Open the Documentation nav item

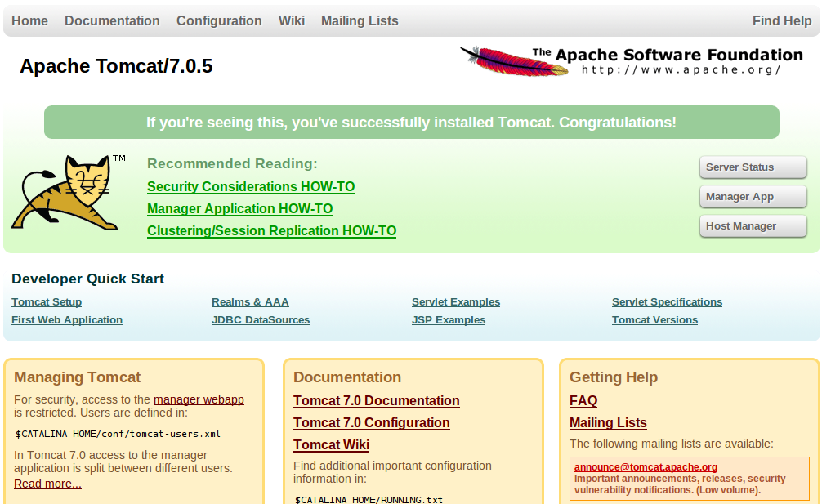[112, 21]
